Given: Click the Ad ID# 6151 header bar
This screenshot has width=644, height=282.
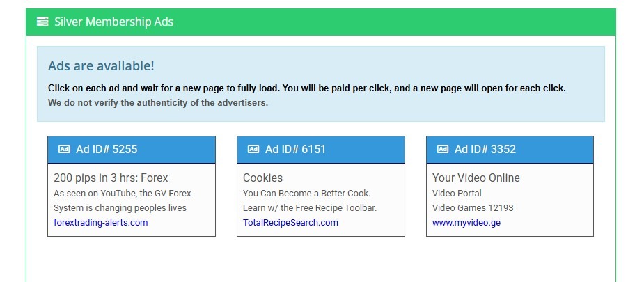Looking at the screenshot, I should pos(321,150).
